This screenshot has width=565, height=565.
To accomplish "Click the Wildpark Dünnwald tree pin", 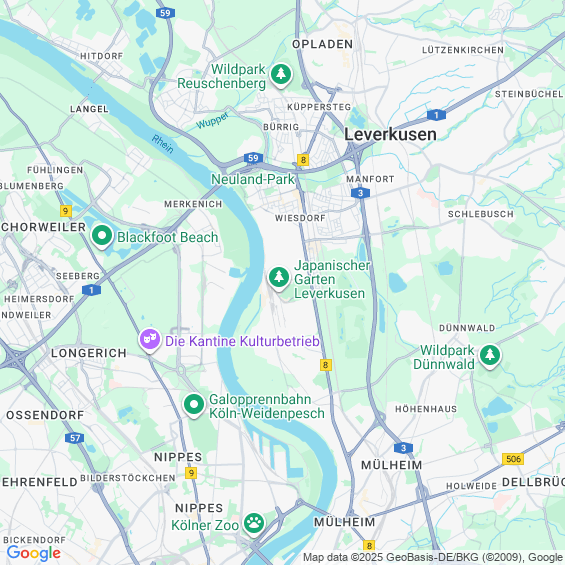I will pos(490,356).
